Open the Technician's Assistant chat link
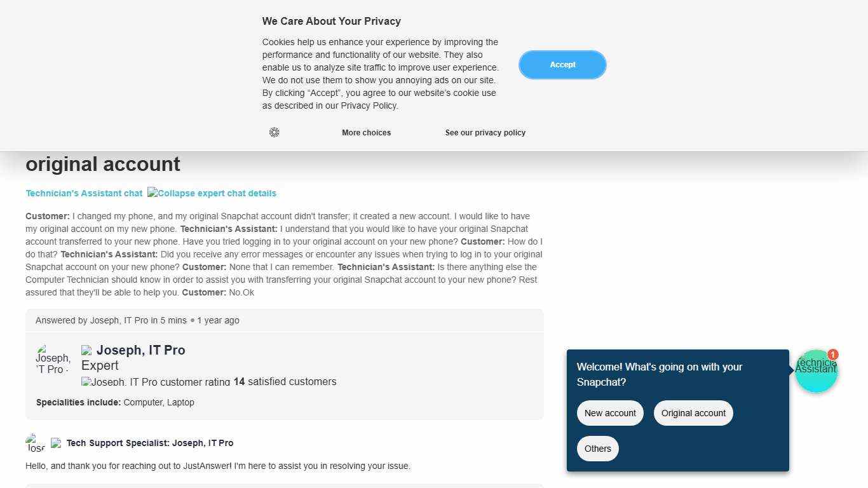This screenshot has width=868, height=488. tap(84, 193)
